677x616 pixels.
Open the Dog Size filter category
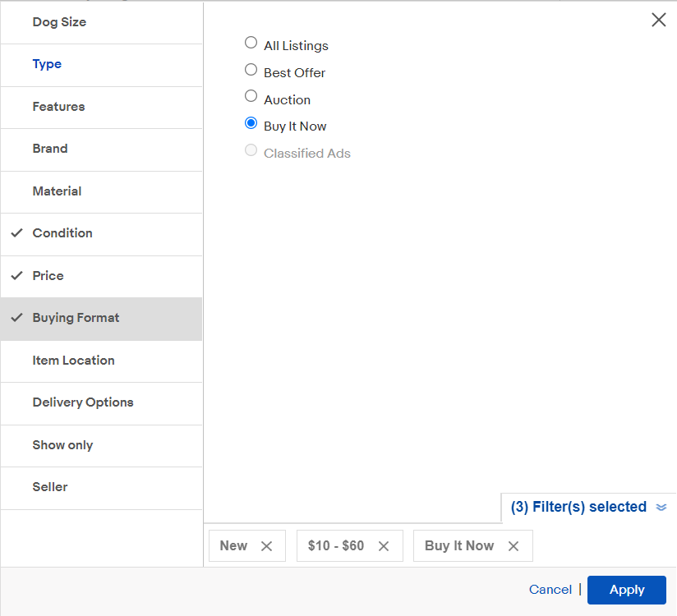click(x=59, y=22)
